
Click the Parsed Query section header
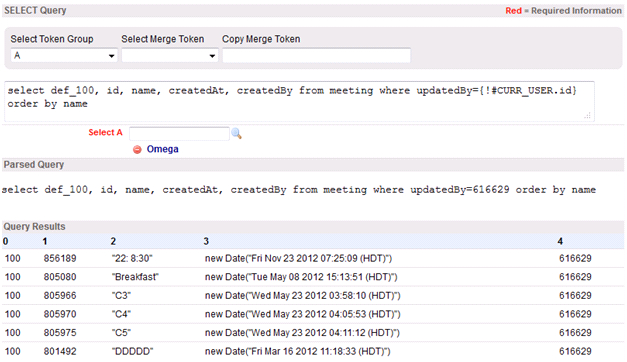point(34,164)
